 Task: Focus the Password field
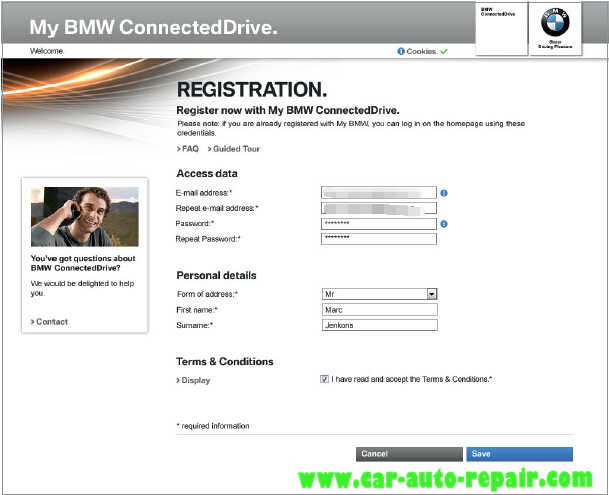(379, 224)
